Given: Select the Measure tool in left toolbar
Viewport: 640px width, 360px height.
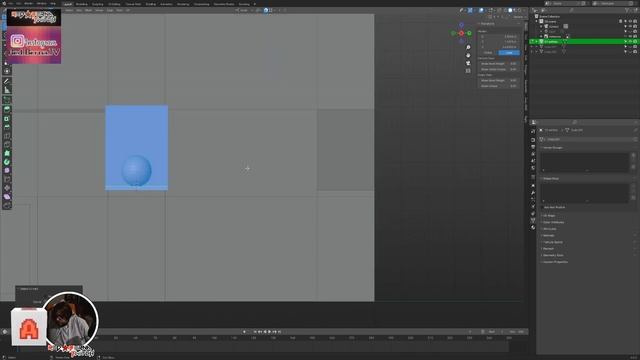Looking at the screenshot, I should [x=7, y=90].
